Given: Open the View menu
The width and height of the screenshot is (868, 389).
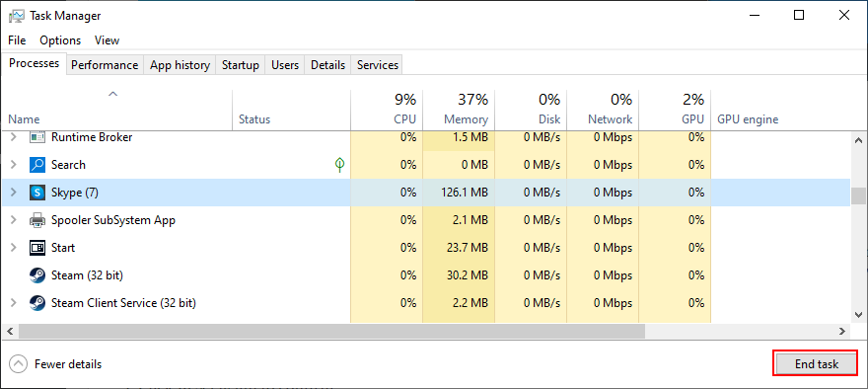Looking at the screenshot, I should coord(107,40).
